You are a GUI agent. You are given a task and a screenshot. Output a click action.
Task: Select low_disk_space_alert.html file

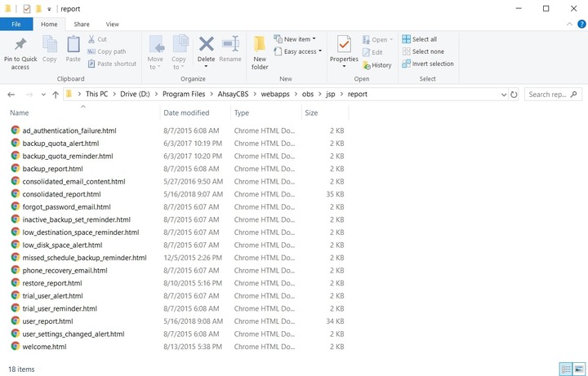tap(62, 245)
